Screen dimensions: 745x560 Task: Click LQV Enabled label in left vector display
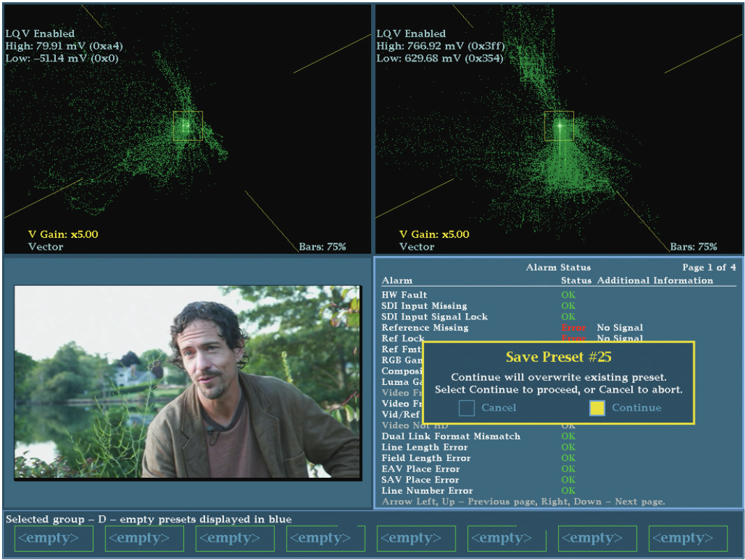[x=40, y=33]
